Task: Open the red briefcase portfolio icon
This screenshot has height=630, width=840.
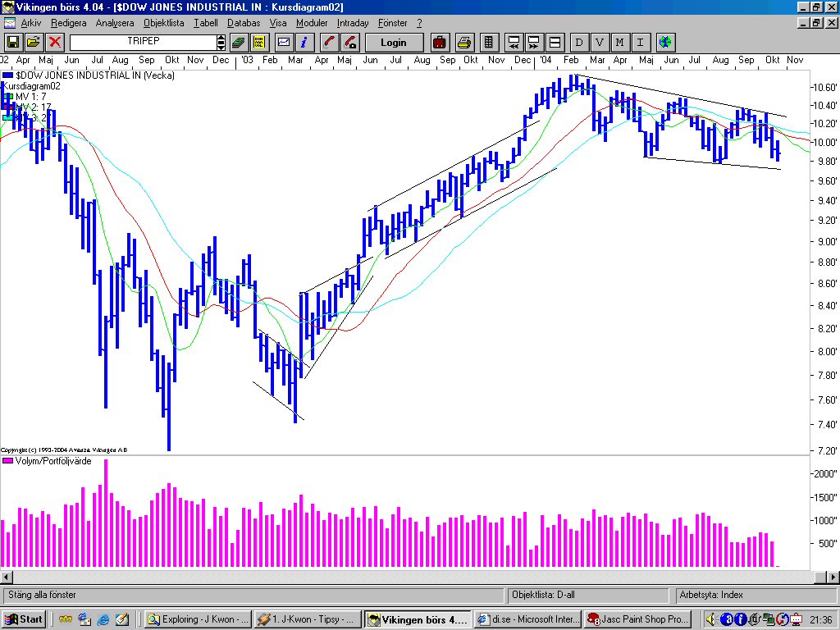Action: pos(440,43)
